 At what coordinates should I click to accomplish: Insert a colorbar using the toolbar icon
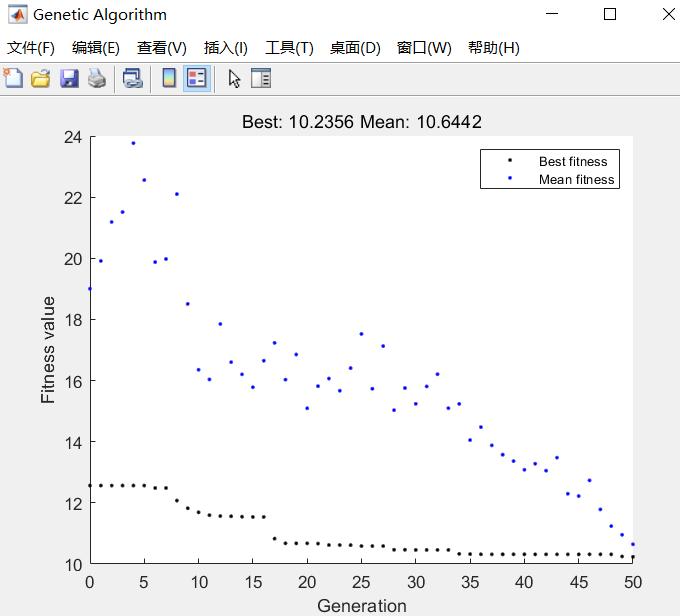coord(169,79)
